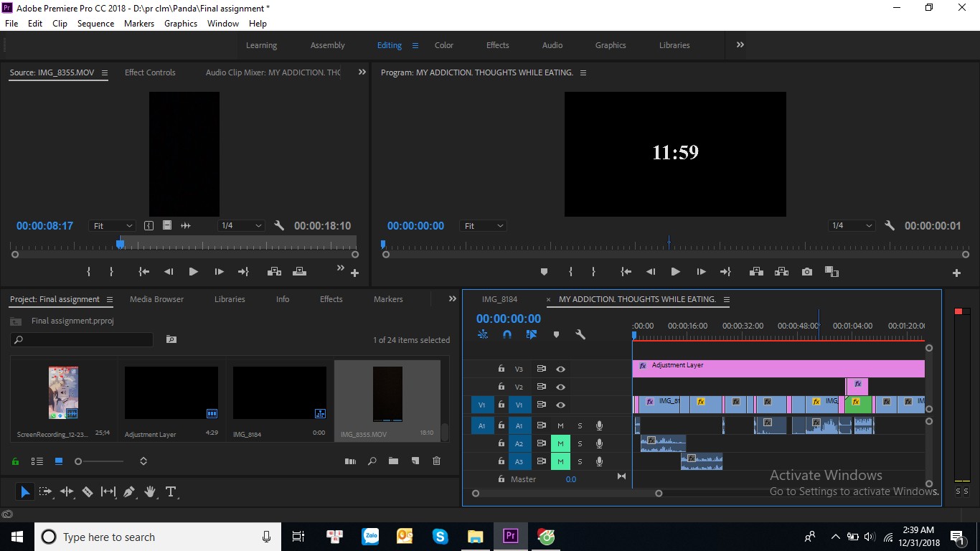Select the Razor tool

tap(88, 491)
